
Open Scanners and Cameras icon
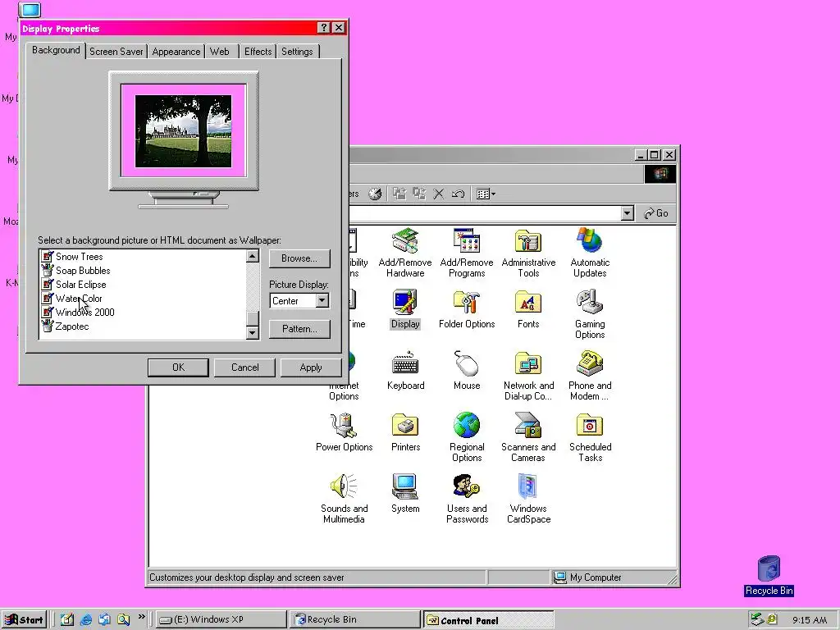click(528, 437)
